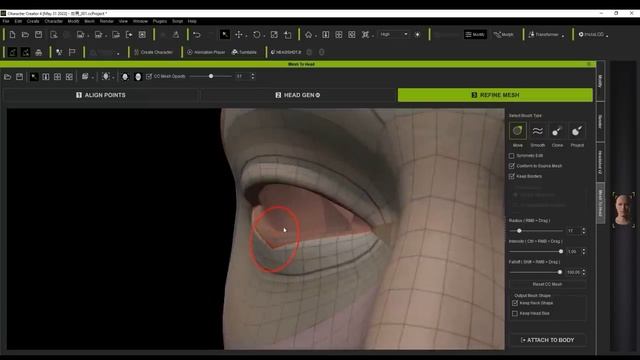Activate the Scale transform tool
This screenshot has height=360, width=640.
click(274, 35)
